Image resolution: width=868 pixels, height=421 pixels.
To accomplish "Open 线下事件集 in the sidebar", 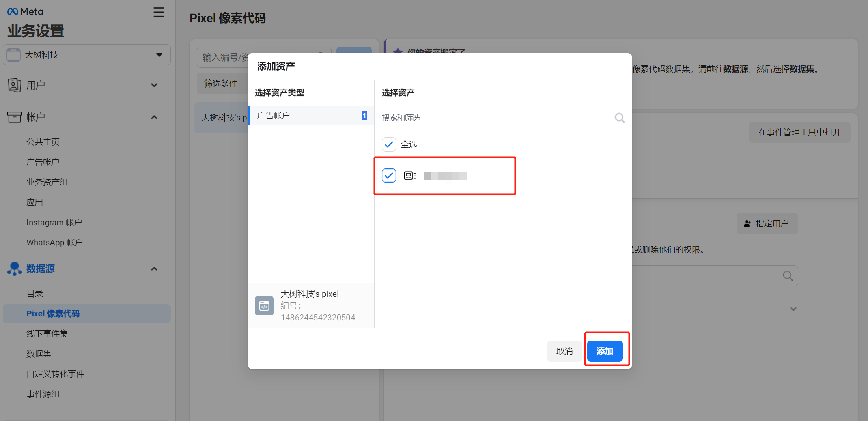I will click(47, 334).
